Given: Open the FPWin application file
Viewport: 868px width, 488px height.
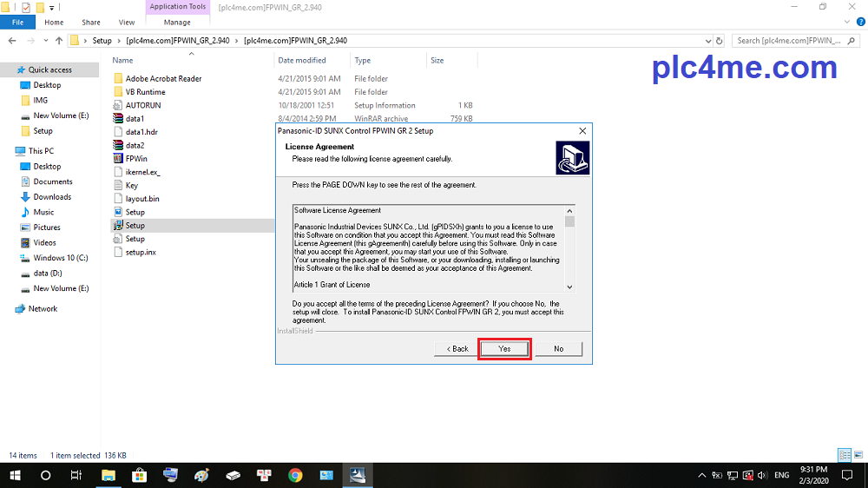Looking at the screenshot, I should 135,159.
